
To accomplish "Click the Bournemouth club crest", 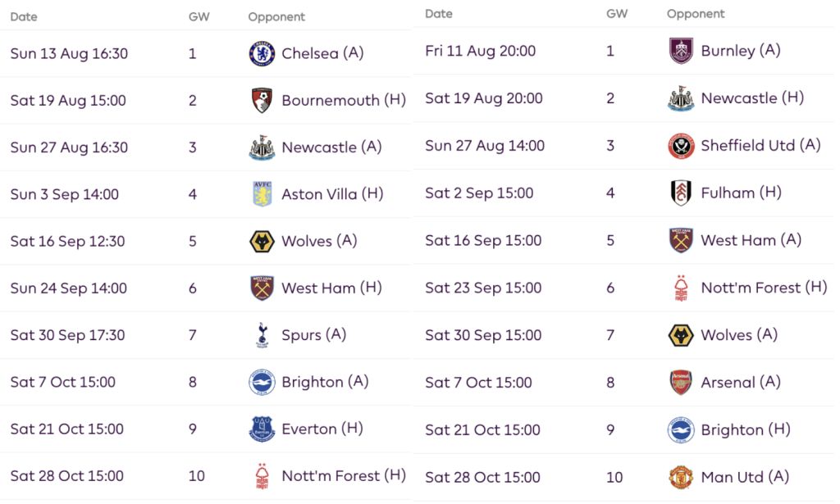I will point(262,100).
